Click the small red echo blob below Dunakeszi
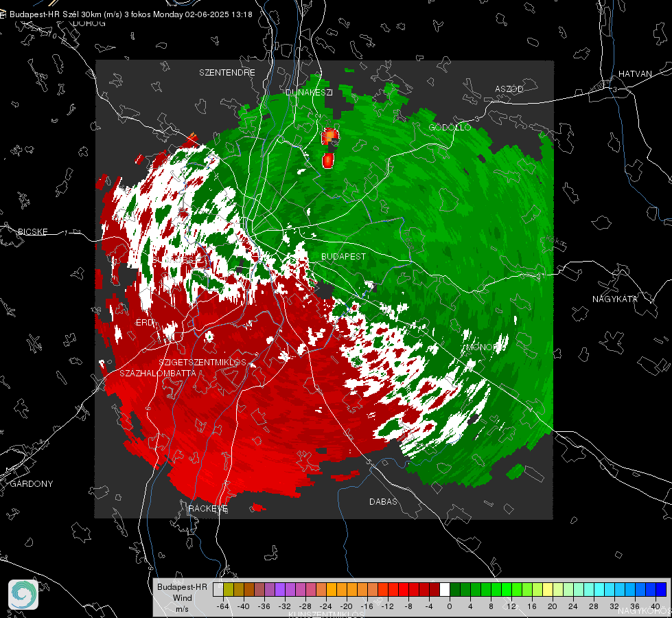Screen dimensions: 672x618 (x=328, y=161)
